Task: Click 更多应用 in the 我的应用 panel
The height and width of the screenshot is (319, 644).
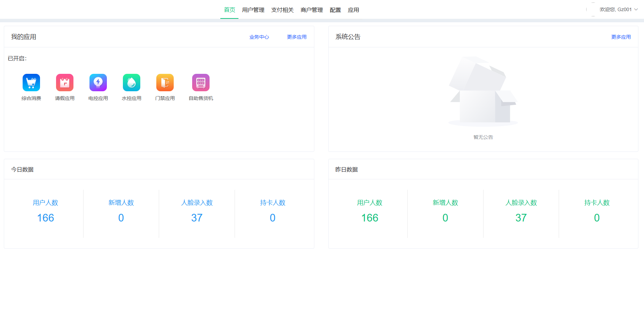Action: tap(297, 37)
